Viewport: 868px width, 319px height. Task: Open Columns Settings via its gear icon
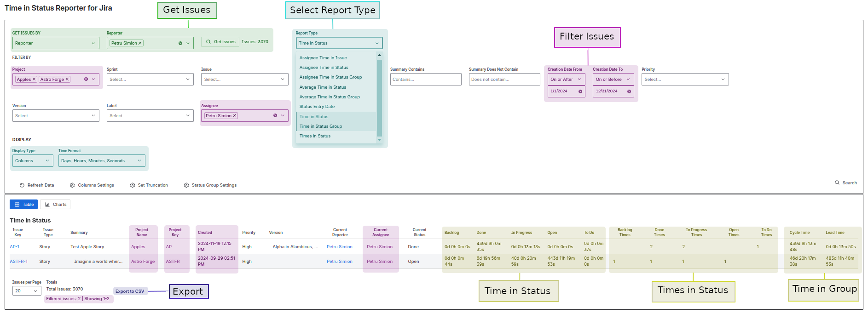click(72, 185)
